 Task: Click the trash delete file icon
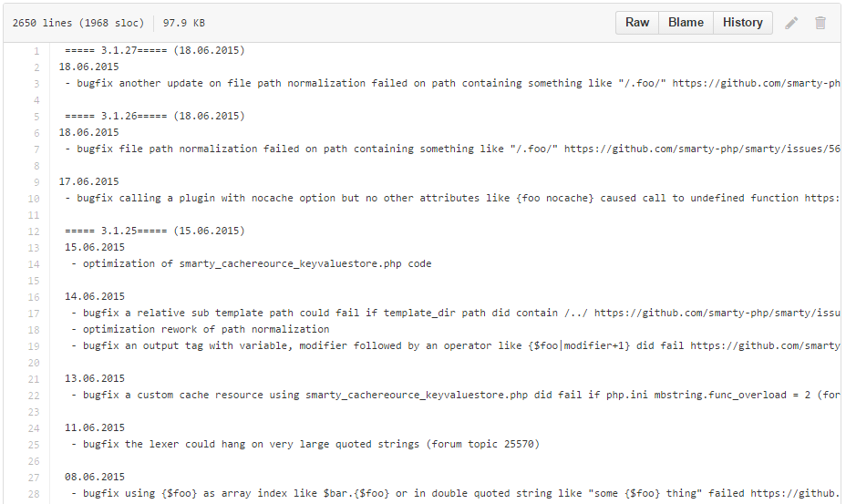tap(820, 23)
